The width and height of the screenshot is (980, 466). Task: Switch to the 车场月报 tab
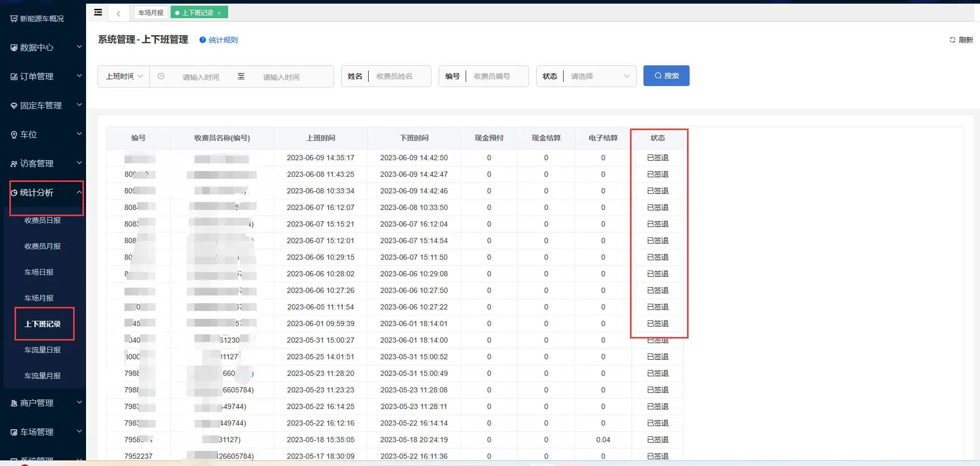coord(151,12)
